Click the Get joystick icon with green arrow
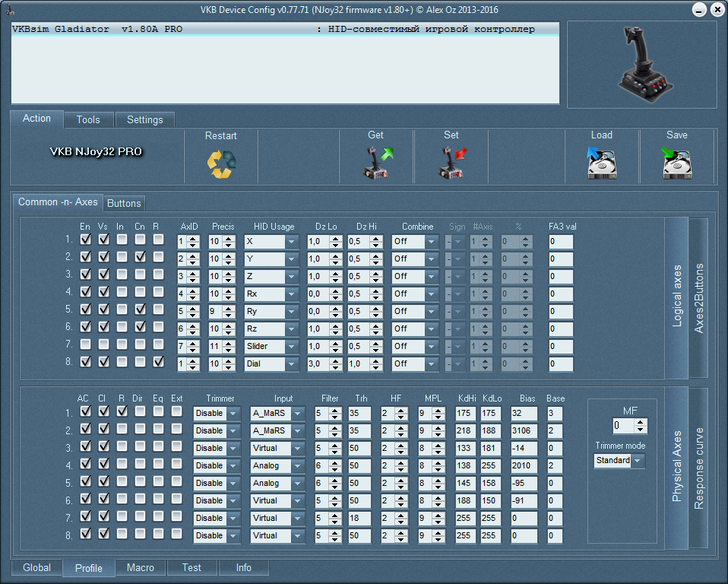728x584 pixels. click(377, 163)
